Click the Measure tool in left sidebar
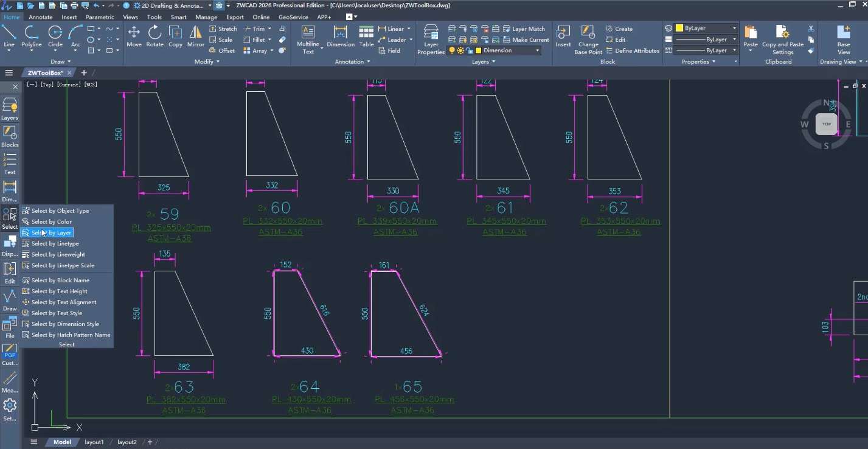This screenshot has height=449, width=868. tap(10, 381)
